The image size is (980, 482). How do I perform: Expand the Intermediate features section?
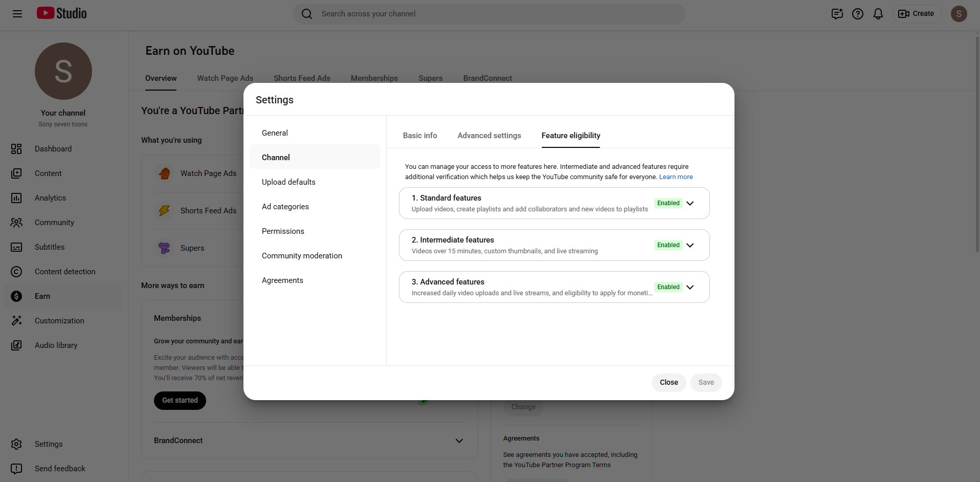pos(689,245)
